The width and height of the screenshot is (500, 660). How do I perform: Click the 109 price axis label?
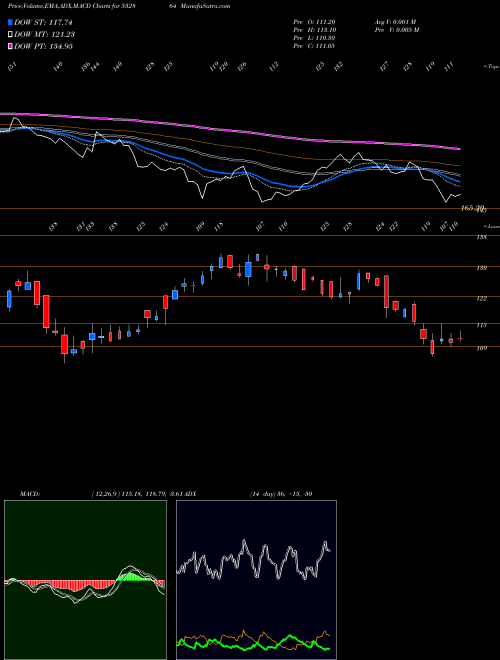tap(481, 348)
